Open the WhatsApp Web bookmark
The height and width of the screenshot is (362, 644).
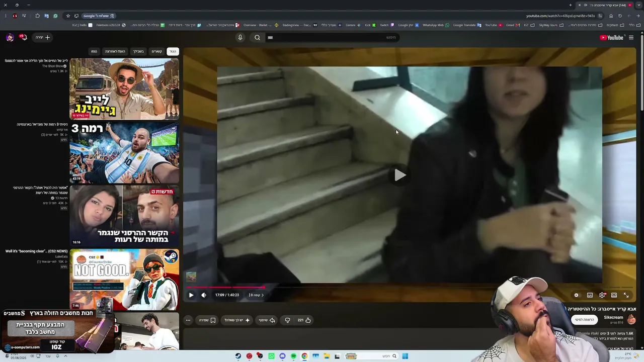[436, 25]
